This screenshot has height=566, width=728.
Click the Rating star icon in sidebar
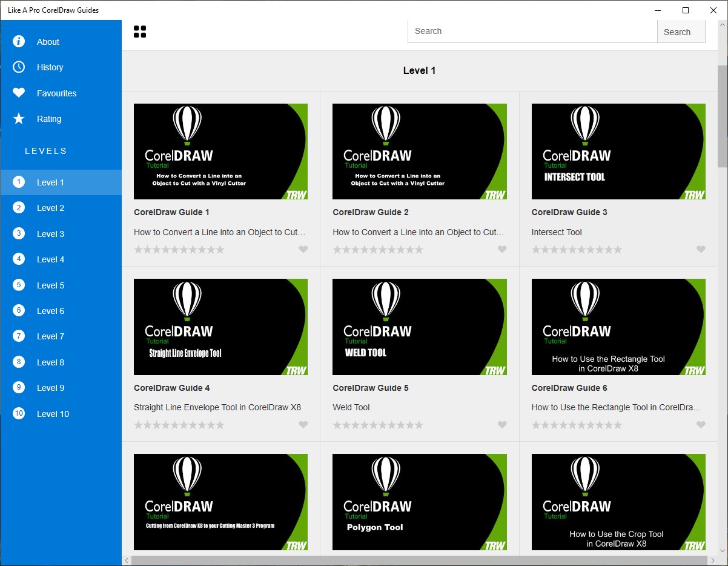click(19, 119)
